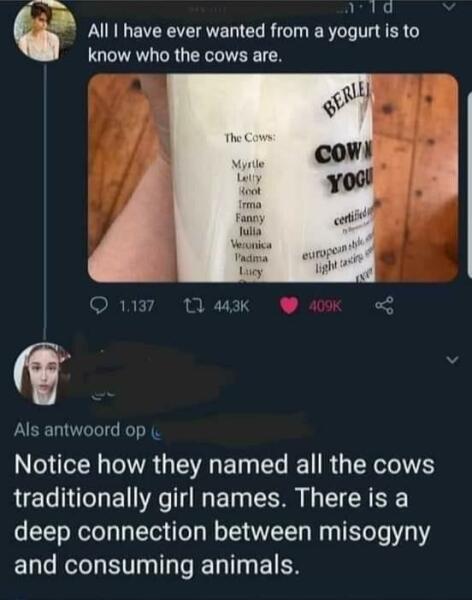View the 409K likes count
The width and height of the screenshot is (472, 600).
[x=325, y=306]
